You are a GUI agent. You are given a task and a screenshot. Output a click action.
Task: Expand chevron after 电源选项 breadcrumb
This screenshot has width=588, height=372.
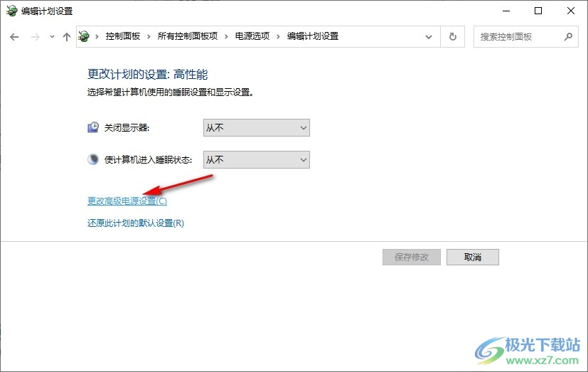click(x=278, y=37)
